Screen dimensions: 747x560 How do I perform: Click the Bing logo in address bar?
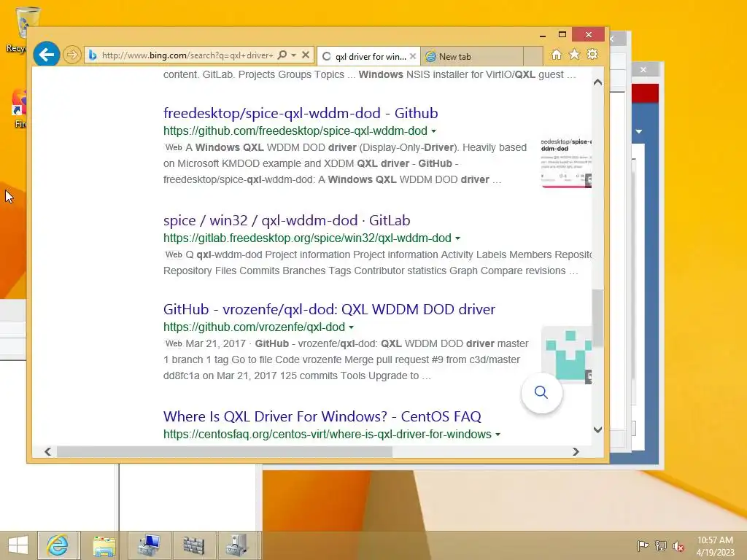tap(93, 55)
